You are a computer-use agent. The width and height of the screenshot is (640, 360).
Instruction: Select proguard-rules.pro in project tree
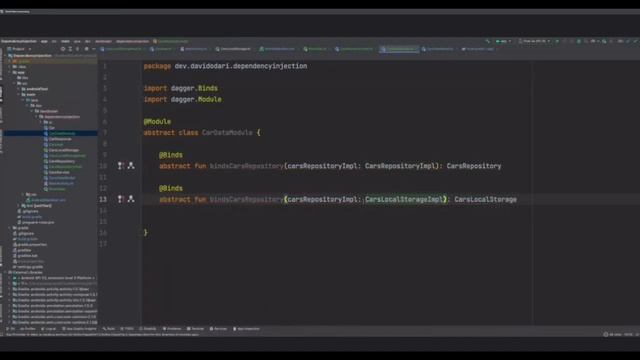click(x=36, y=222)
